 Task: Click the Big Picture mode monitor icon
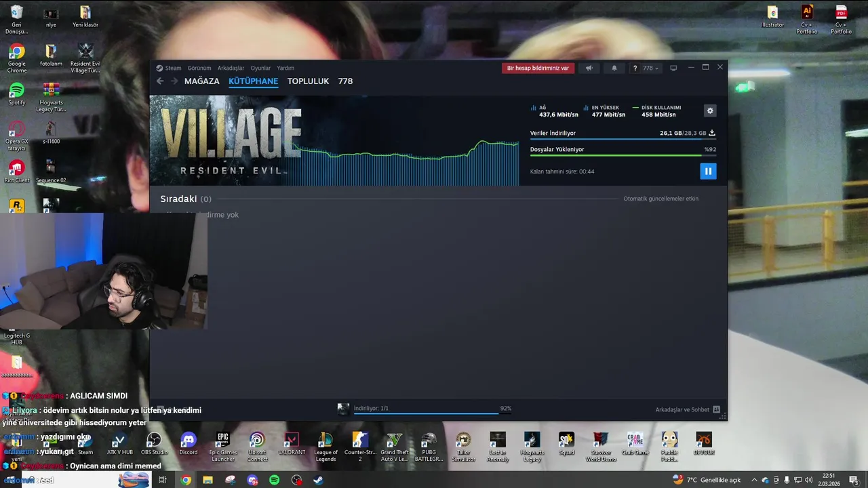[673, 68]
